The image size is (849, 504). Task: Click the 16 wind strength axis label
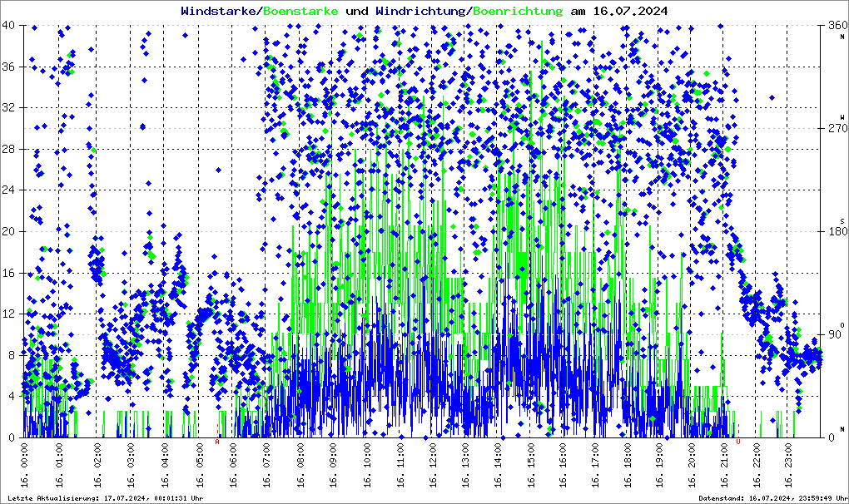point(8,273)
